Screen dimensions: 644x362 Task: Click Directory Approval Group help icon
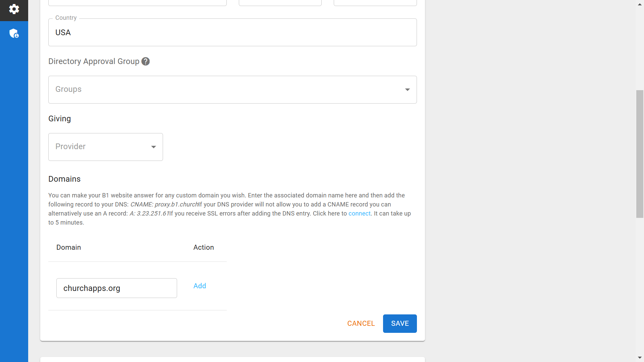point(145,61)
